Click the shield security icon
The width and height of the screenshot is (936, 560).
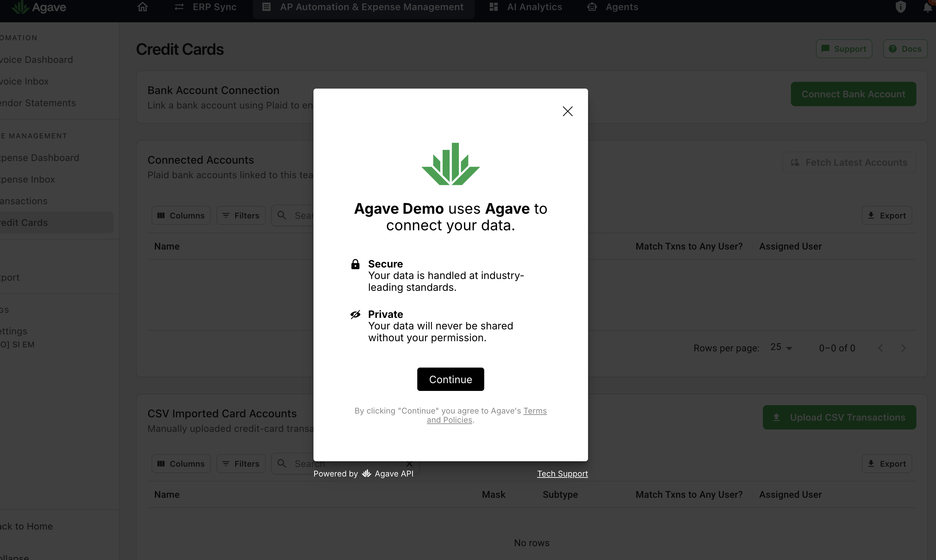point(900,7)
